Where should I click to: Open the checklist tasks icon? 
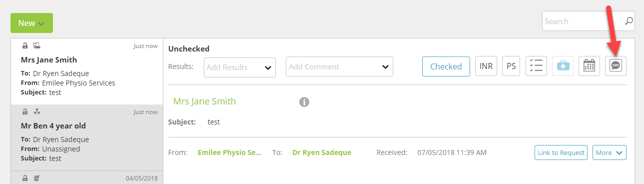point(536,66)
